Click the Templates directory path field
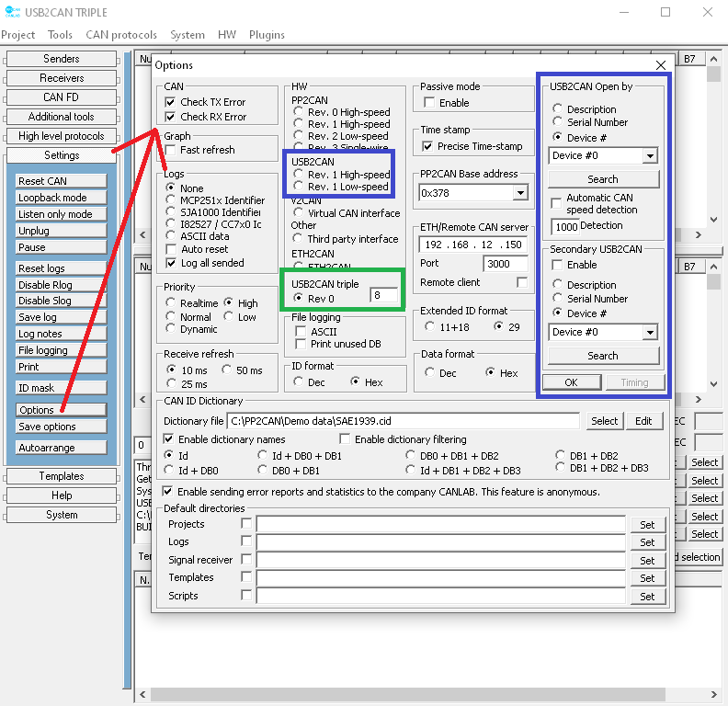728x706 pixels. [440, 578]
